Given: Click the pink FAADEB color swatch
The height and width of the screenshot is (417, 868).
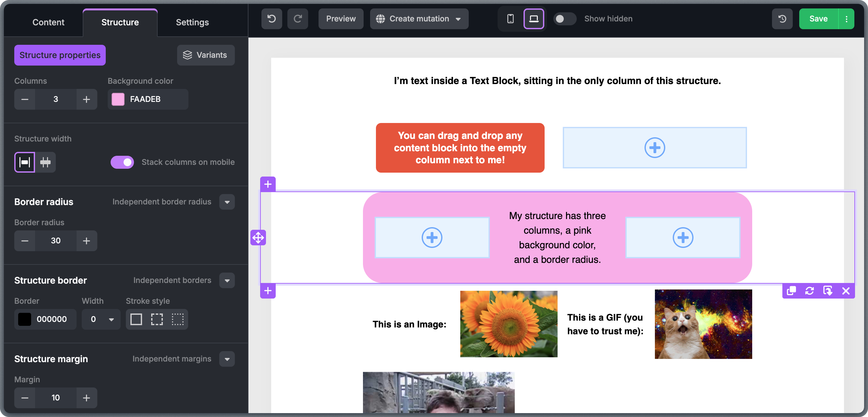Looking at the screenshot, I should pyautogui.click(x=118, y=99).
